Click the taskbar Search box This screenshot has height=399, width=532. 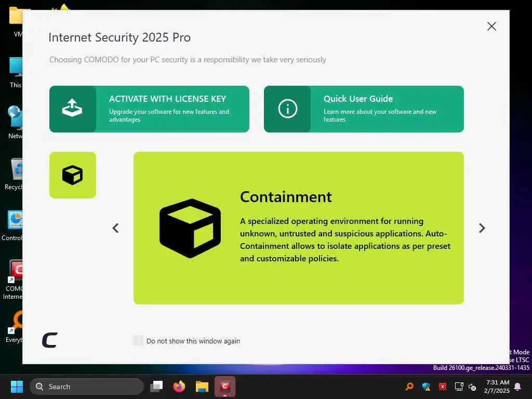click(87, 387)
